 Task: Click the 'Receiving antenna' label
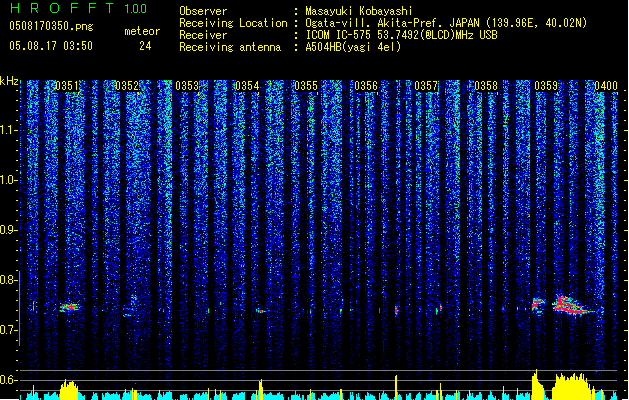pyautogui.click(x=230, y=47)
